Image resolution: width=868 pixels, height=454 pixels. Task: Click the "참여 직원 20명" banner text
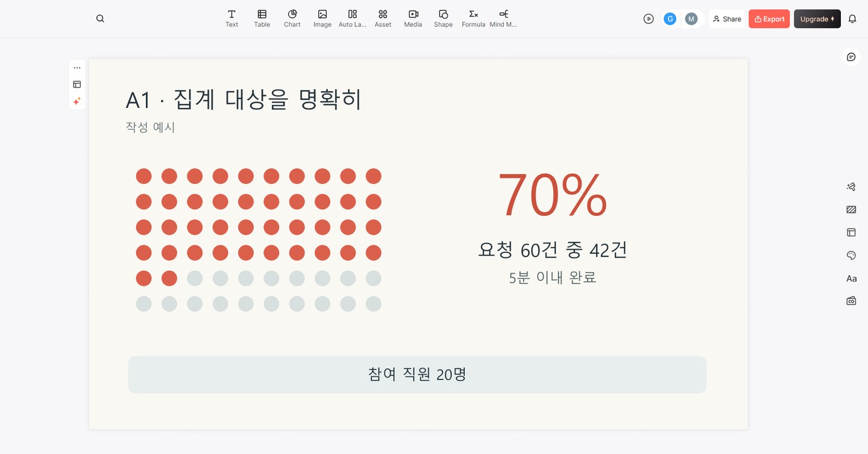(417, 374)
